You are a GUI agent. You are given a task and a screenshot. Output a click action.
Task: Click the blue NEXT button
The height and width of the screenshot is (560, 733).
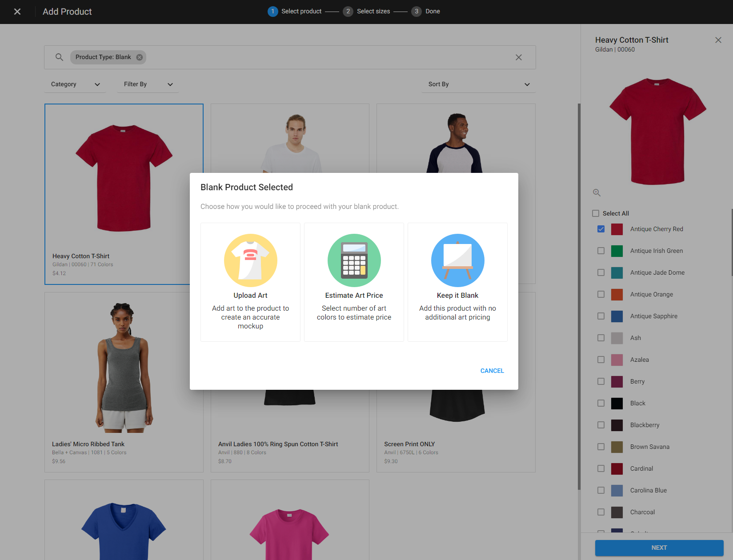(659, 548)
